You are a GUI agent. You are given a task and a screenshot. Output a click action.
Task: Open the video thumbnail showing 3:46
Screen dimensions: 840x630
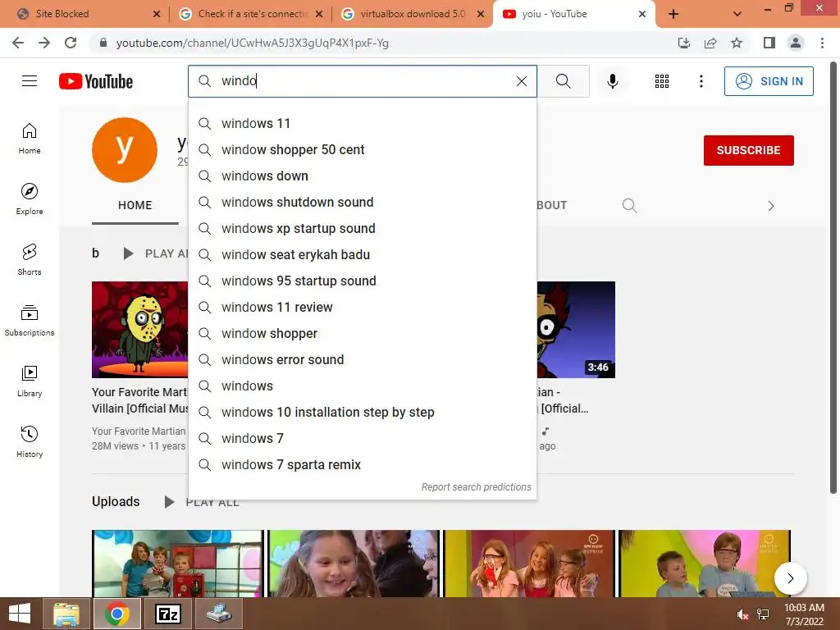click(x=576, y=330)
